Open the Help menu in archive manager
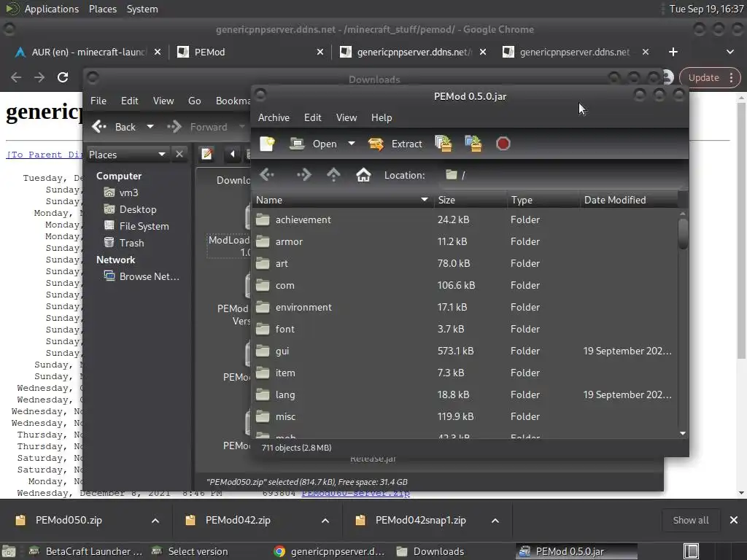Image resolution: width=747 pixels, height=560 pixels. (382, 117)
